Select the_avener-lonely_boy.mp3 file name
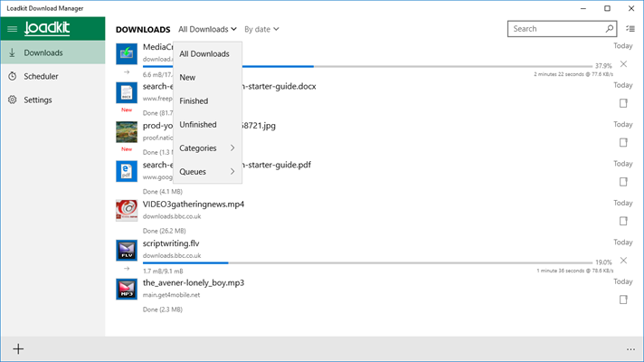The height and width of the screenshot is (362, 644). tap(194, 282)
